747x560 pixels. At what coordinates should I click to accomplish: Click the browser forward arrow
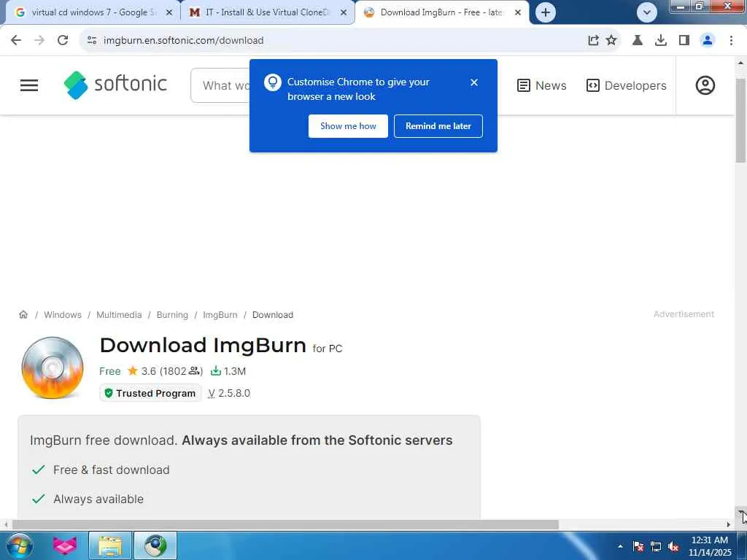pos(39,41)
